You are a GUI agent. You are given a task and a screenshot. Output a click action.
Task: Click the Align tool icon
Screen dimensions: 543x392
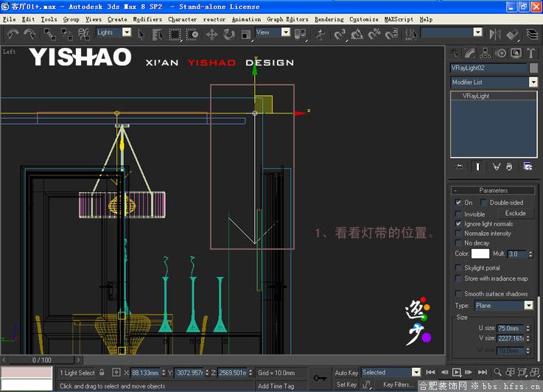[x=513, y=35]
